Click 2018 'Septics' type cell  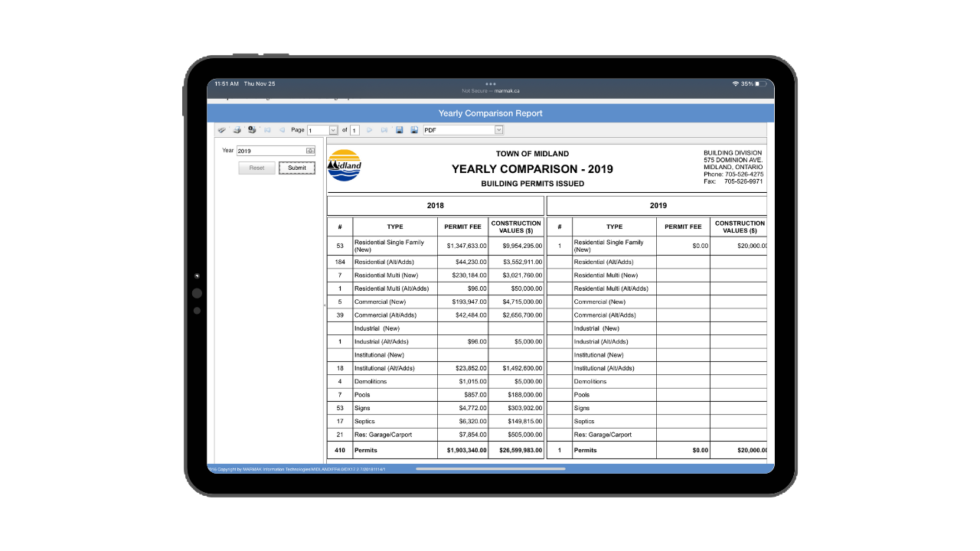pos(395,421)
